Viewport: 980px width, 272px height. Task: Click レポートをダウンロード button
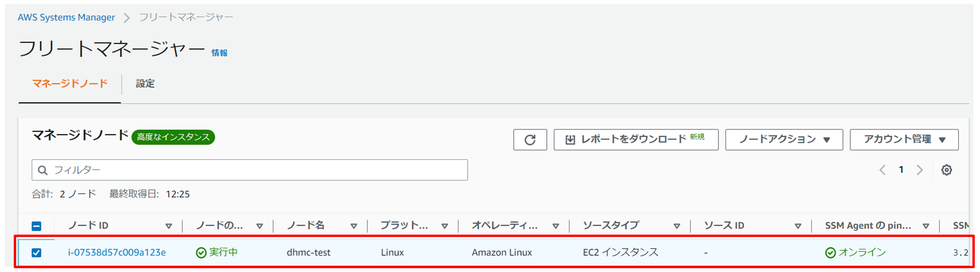tap(635, 140)
